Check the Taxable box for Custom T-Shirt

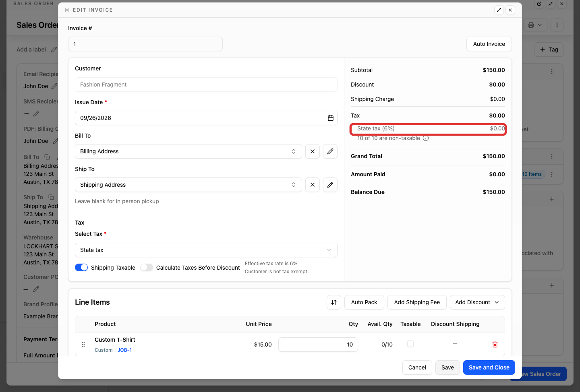(410, 344)
